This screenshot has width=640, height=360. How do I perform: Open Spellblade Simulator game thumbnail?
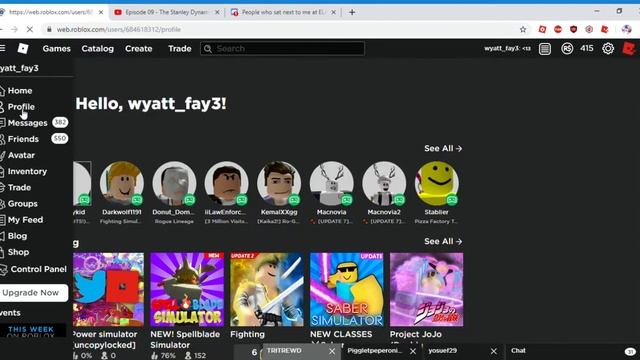(x=187, y=289)
